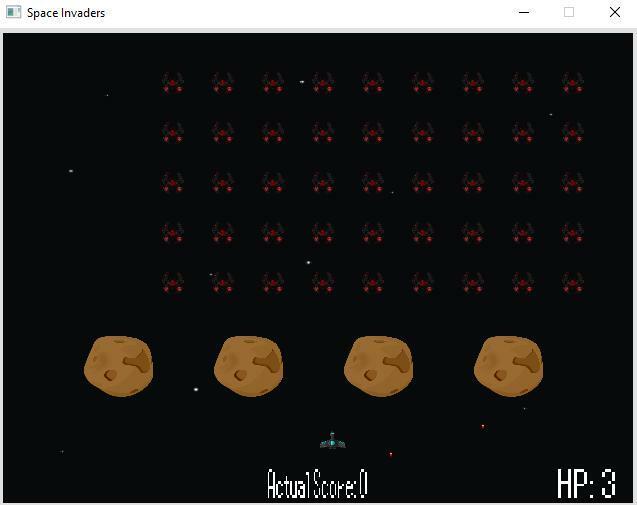Click the fifth invader in the top row
The height and width of the screenshot is (505, 637).
click(x=373, y=83)
